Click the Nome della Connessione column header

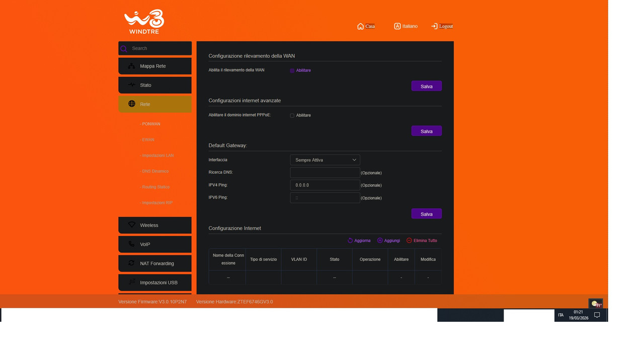click(228, 259)
